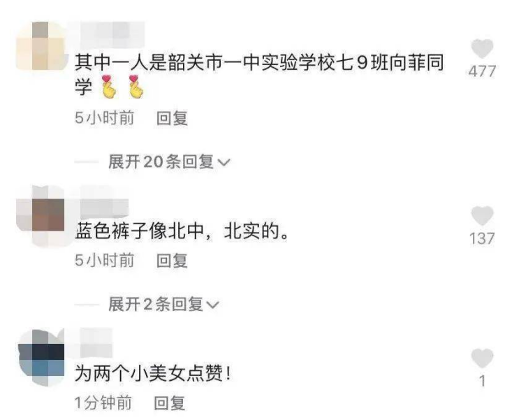Open the second commenter's blurred username
The height and width of the screenshot is (420, 512).
(x=105, y=202)
